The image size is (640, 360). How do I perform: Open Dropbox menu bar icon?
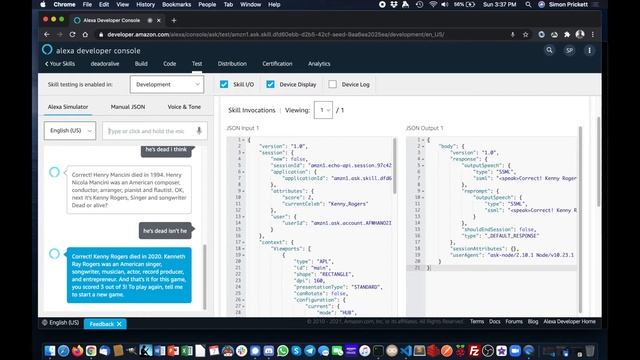point(394,4)
